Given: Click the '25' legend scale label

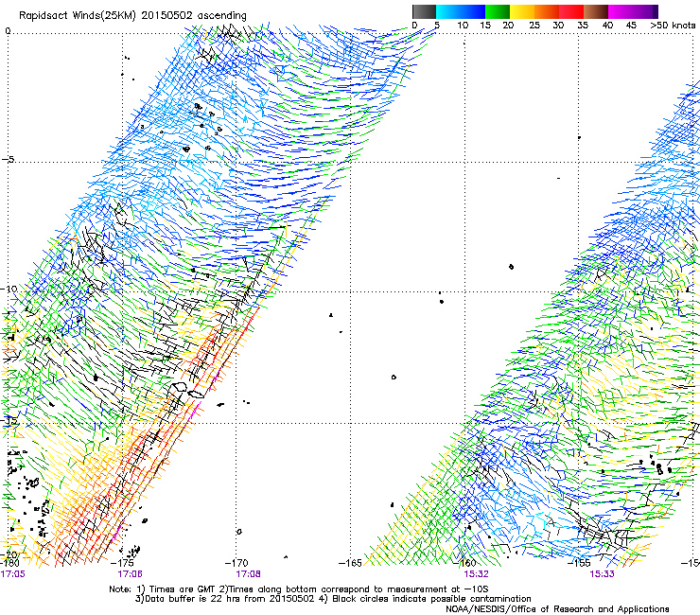Looking at the screenshot, I should pos(534,25).
